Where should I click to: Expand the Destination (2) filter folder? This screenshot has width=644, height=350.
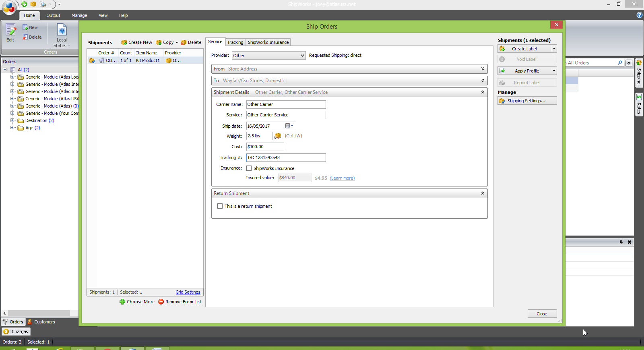(12, 120)
